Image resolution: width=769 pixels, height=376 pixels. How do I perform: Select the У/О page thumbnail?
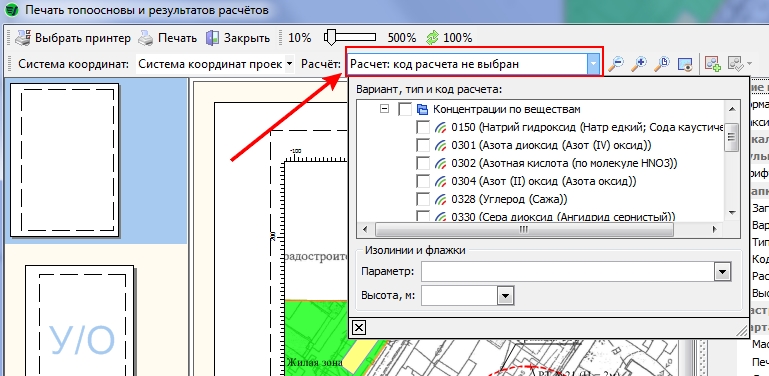79,321
